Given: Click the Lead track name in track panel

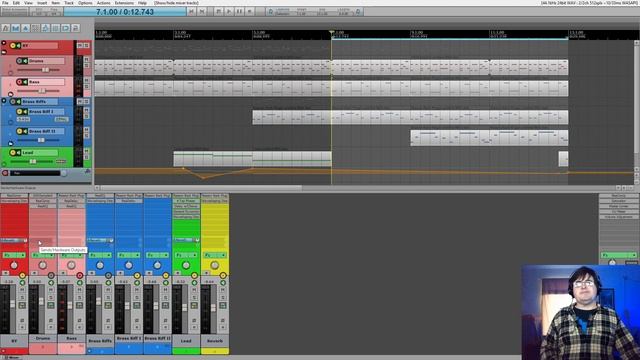Looking at the screenshot, I should point(39,153).
